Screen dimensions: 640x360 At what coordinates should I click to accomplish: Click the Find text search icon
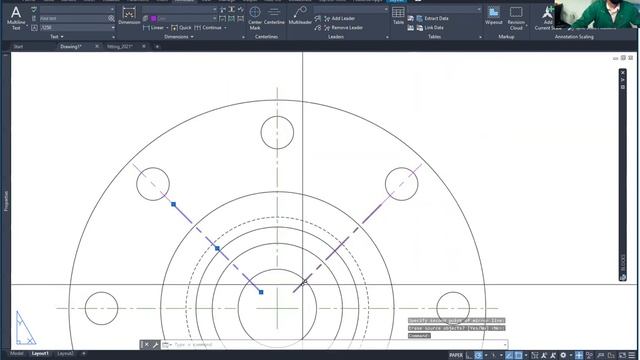point(111,18)
